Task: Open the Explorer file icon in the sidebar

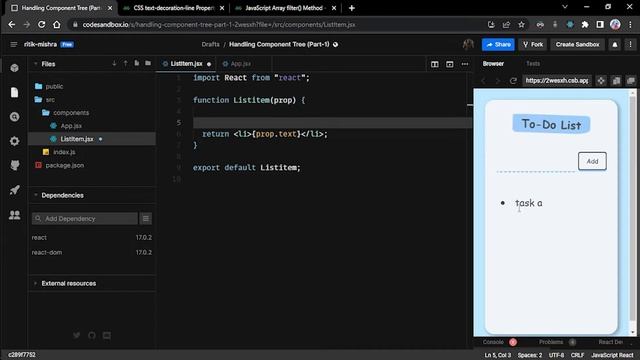Action: pos(15,92)
